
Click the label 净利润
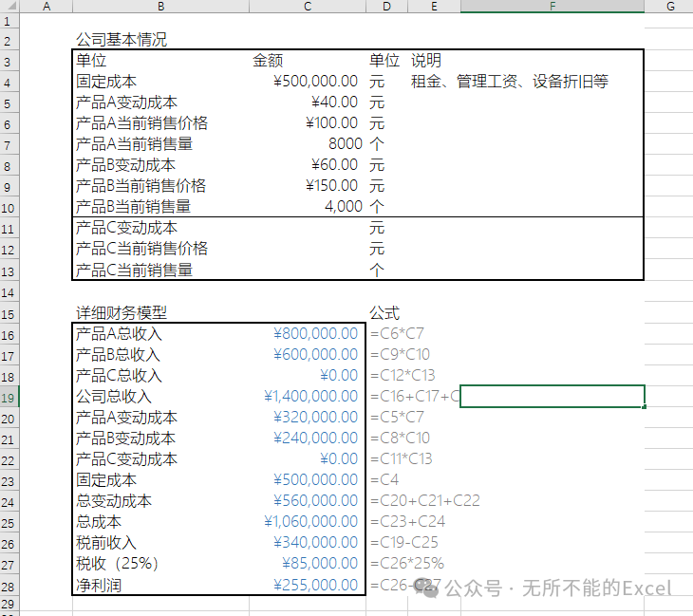pos(99,586)
